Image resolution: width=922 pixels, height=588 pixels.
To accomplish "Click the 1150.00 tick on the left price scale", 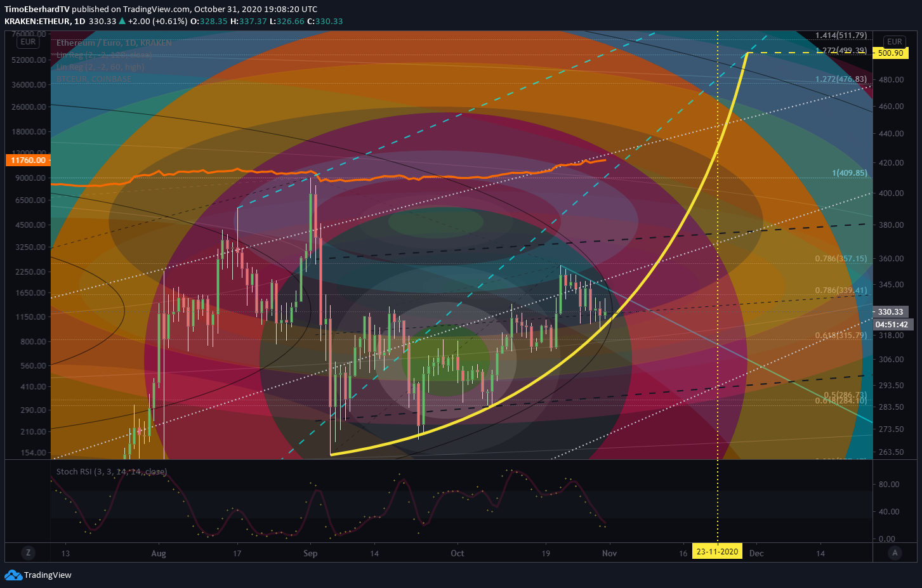I will (30, 317).
